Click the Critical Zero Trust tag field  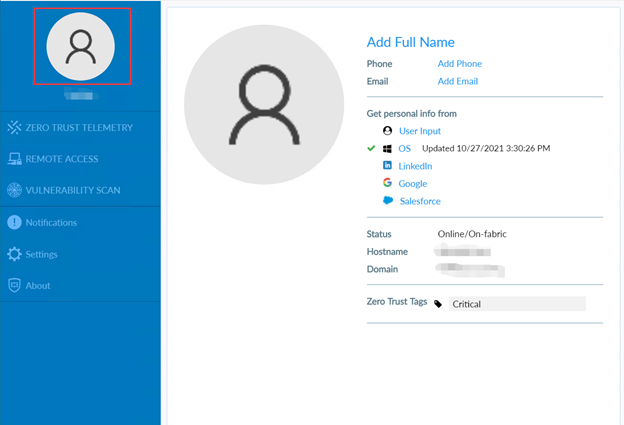[517, 304]
